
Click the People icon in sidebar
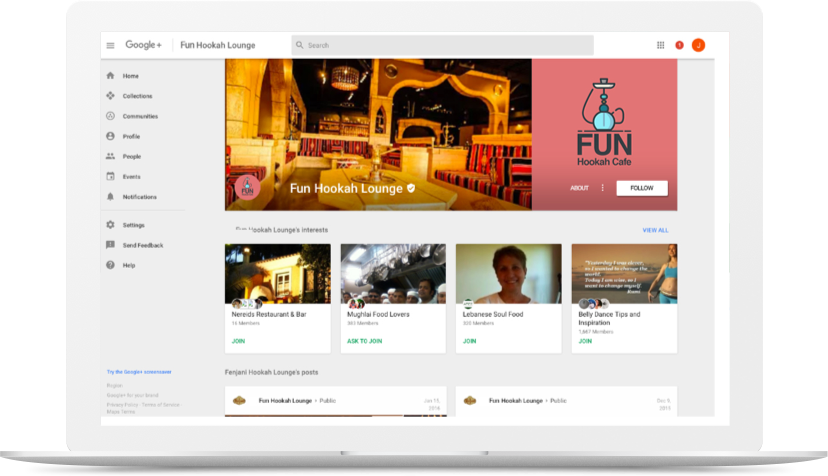[x=110, y=156]
